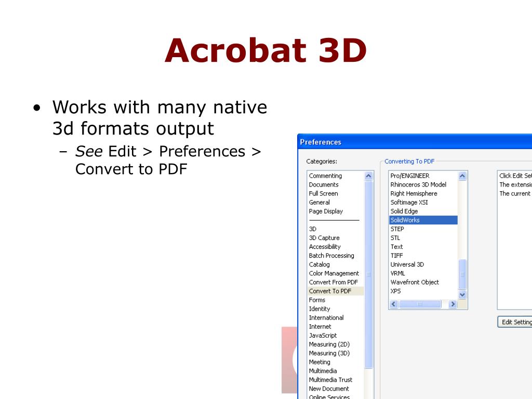This screenshot has height=399, width=532.
Task: Select Color Management category
Action: tap(334, 273)
